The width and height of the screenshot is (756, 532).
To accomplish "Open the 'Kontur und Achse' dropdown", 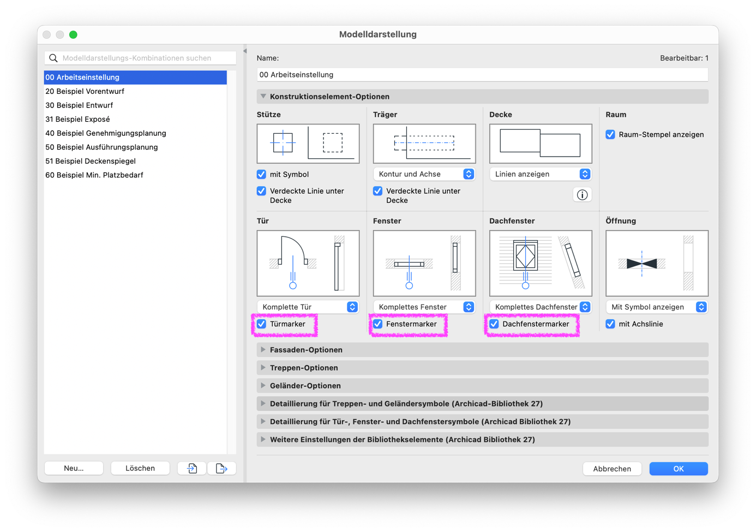I will tap(424, 174).
